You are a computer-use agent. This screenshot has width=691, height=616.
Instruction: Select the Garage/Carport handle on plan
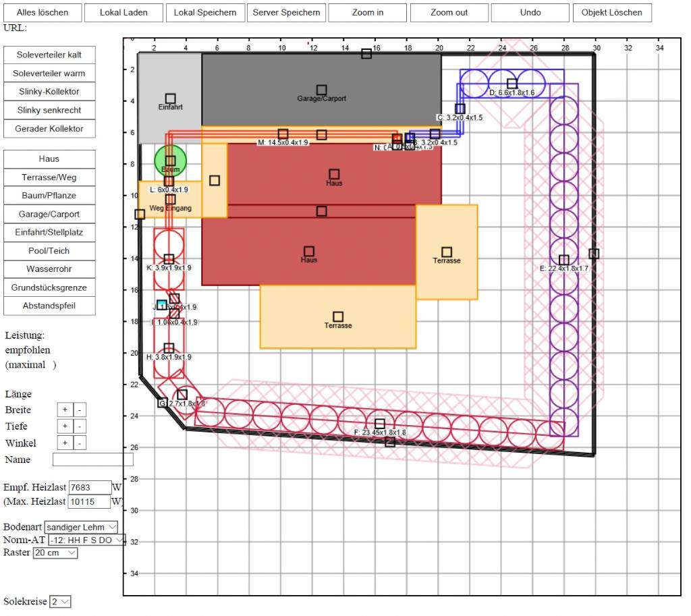(322, 90)
